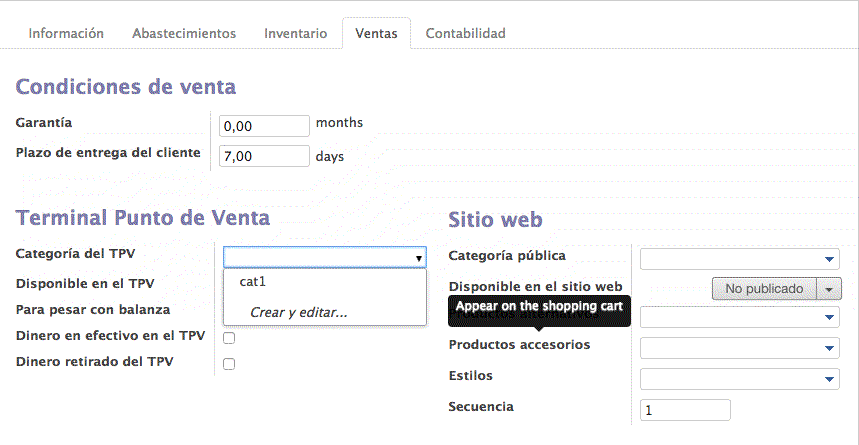
Task: Expand the Estilos dropdown
Action: click(x=830, y=380)
